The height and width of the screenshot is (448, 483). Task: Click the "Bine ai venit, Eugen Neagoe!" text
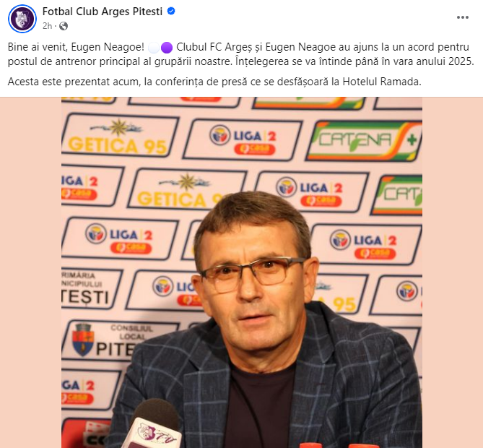coord(76,47)
